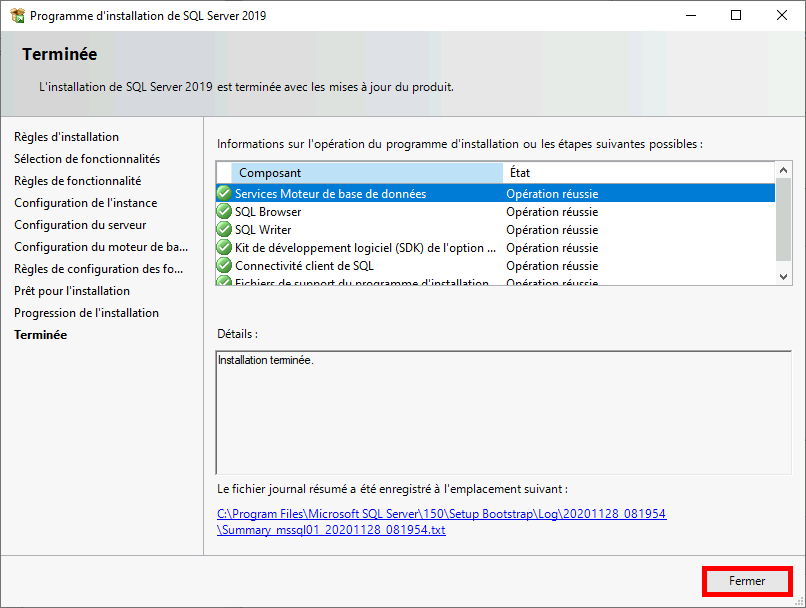Click the green checkmark beside SQL Browser
The height and width of the screenshot is (608, 806).
(224, 211)
